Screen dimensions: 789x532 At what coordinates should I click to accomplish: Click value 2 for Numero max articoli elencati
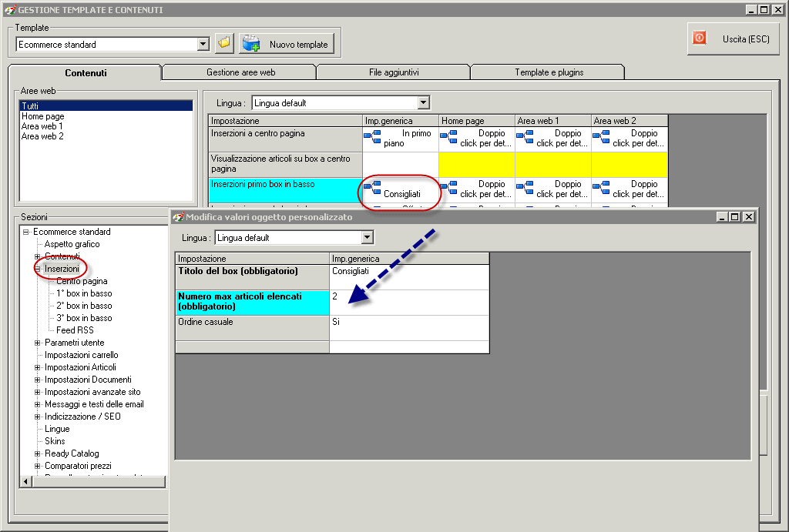(409, 303)
